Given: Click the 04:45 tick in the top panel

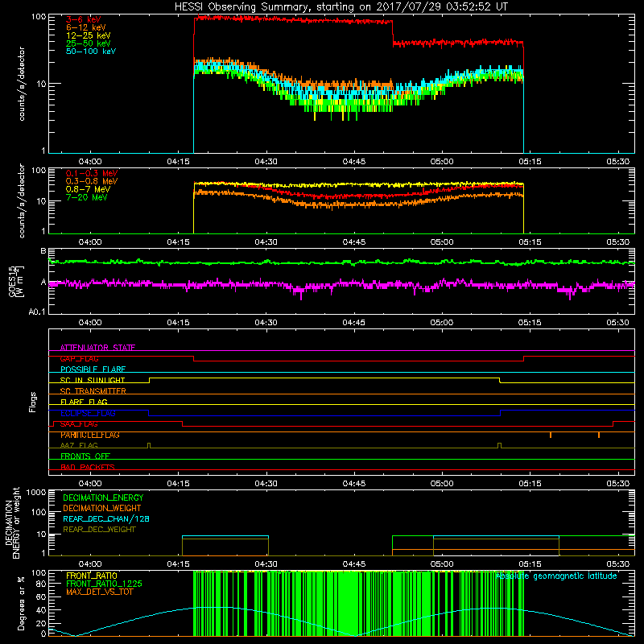Looking at the screenshot, I should pos(354,162).
